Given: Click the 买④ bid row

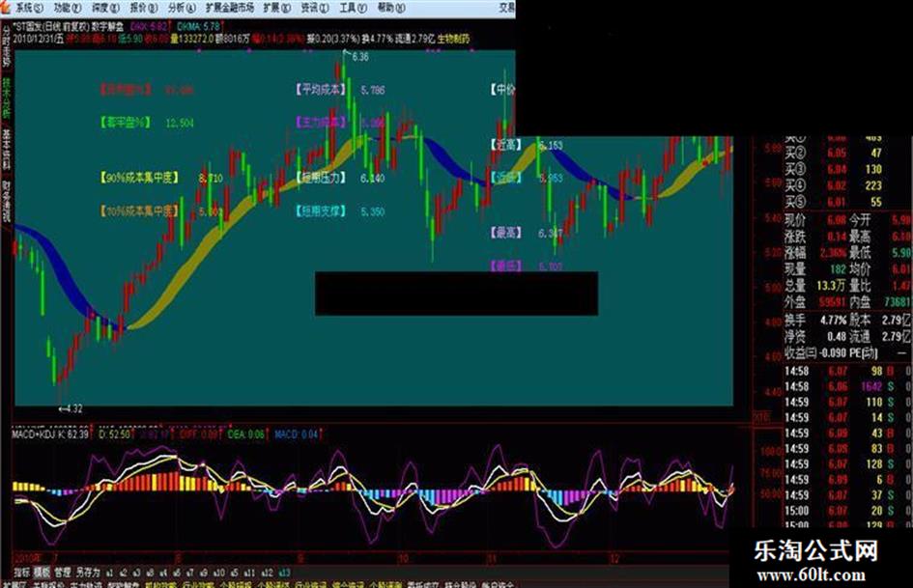Looking at the screenshot, I should (834, 185).
